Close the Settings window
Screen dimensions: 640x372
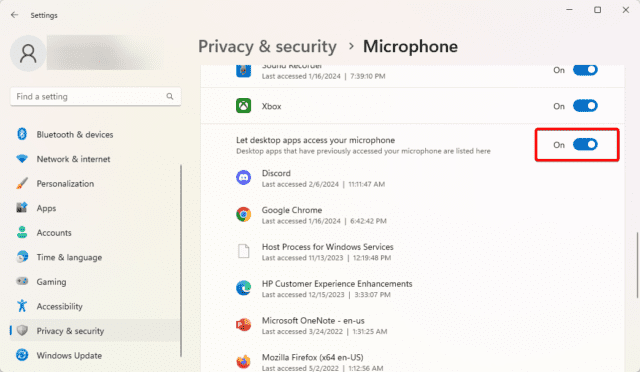[626, 9]
